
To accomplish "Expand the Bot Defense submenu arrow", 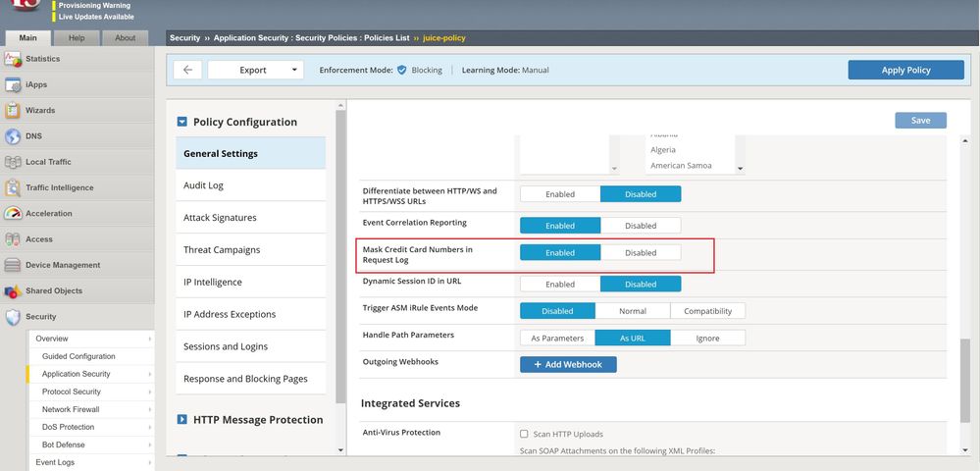I will pyautogui.click(x=149, y=445).
